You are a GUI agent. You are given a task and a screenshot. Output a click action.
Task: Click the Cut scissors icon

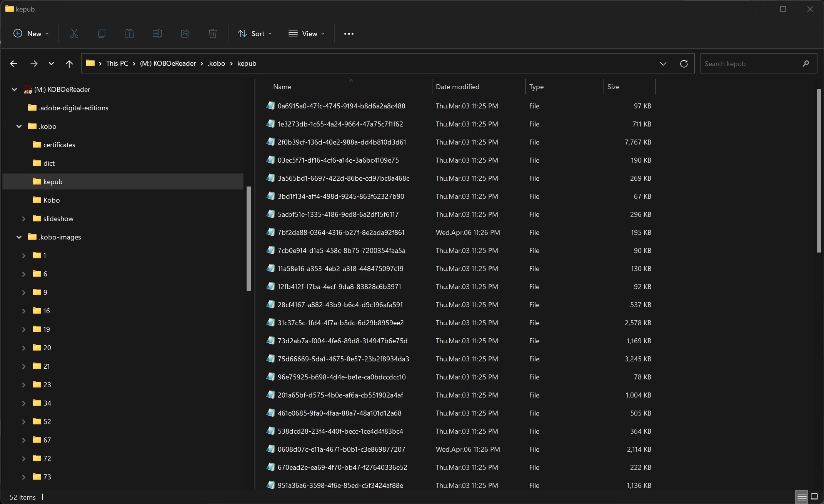[x=74, y=34]
